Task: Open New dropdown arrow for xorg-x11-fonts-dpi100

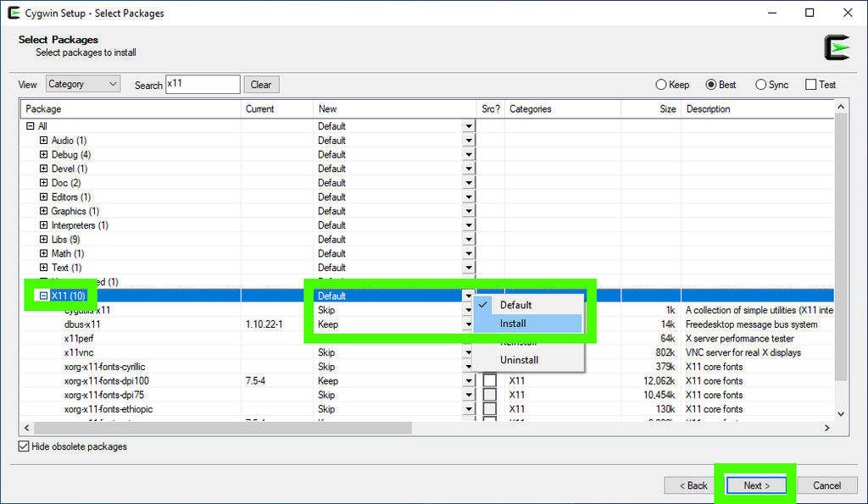Action: pyautogui.click(x=469, y=380)
